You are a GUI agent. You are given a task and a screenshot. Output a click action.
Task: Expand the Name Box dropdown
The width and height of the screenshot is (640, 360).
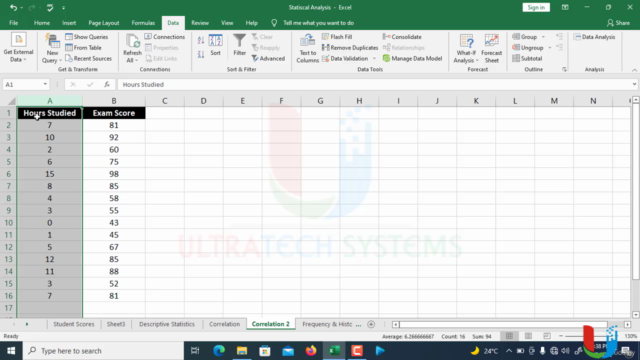pos(45,84)
